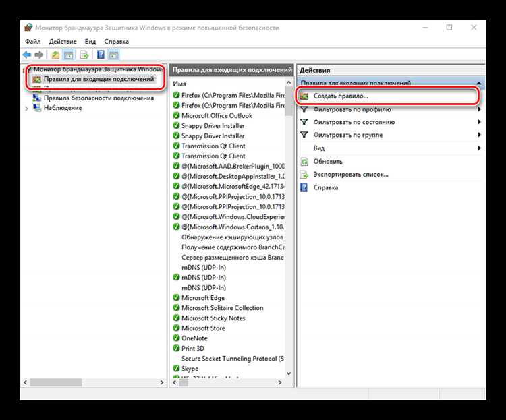Click the Back arrow toolbar icon

(x=27, y=55)
